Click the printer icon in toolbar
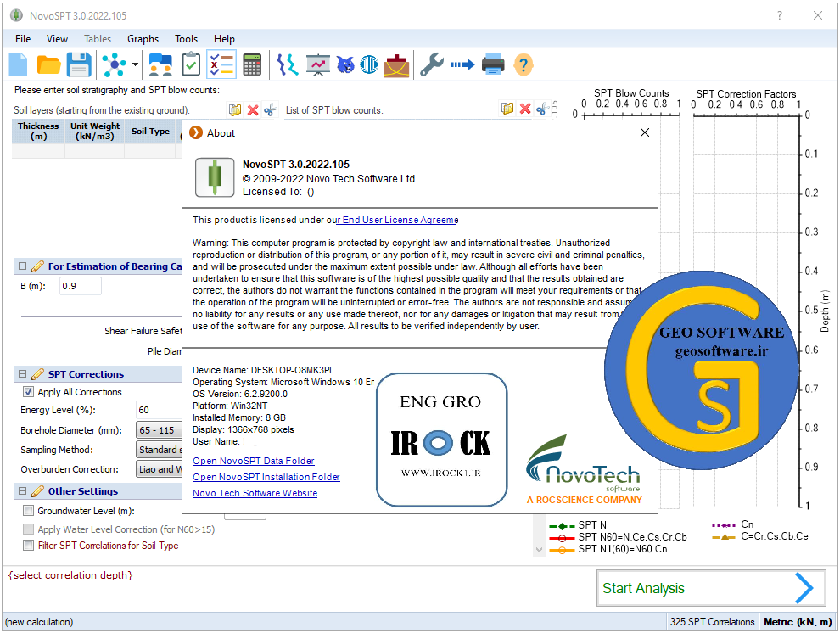The image size is (840, 633). click(x=493, y=64)
